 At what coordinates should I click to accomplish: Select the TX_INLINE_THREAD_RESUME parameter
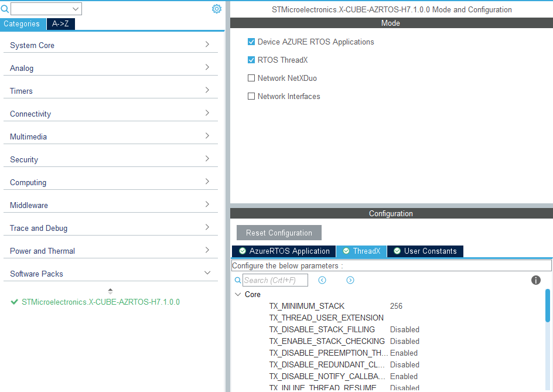pos(323,388)
